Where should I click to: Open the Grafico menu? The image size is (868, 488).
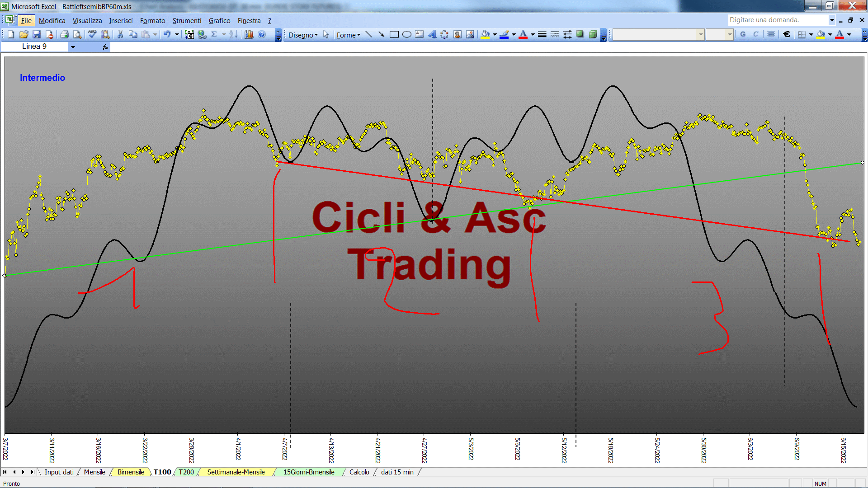(219, 21)
